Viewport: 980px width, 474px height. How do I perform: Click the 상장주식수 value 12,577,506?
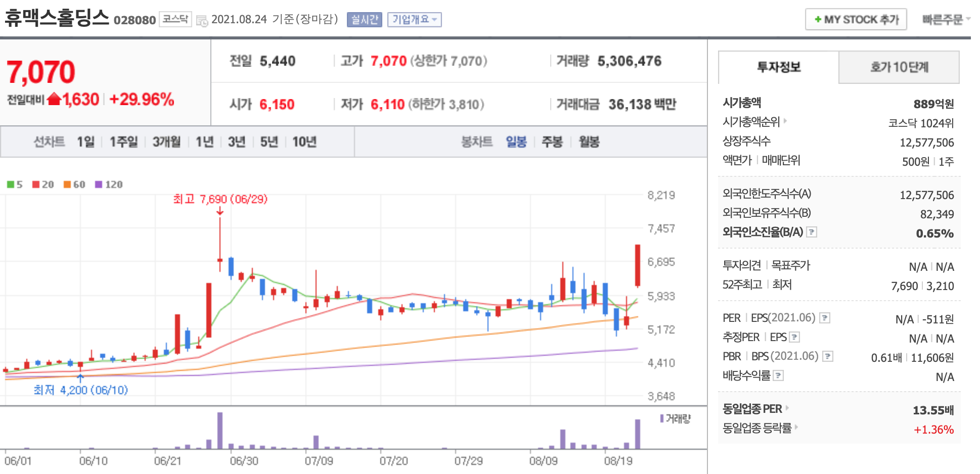(927, 143)
